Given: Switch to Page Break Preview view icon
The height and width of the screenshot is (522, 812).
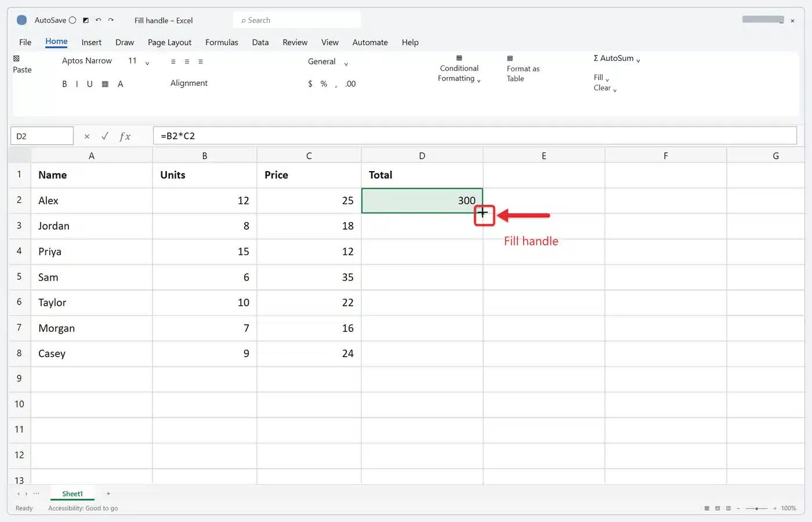Looking at the screenshot, I should pos(728,508).
